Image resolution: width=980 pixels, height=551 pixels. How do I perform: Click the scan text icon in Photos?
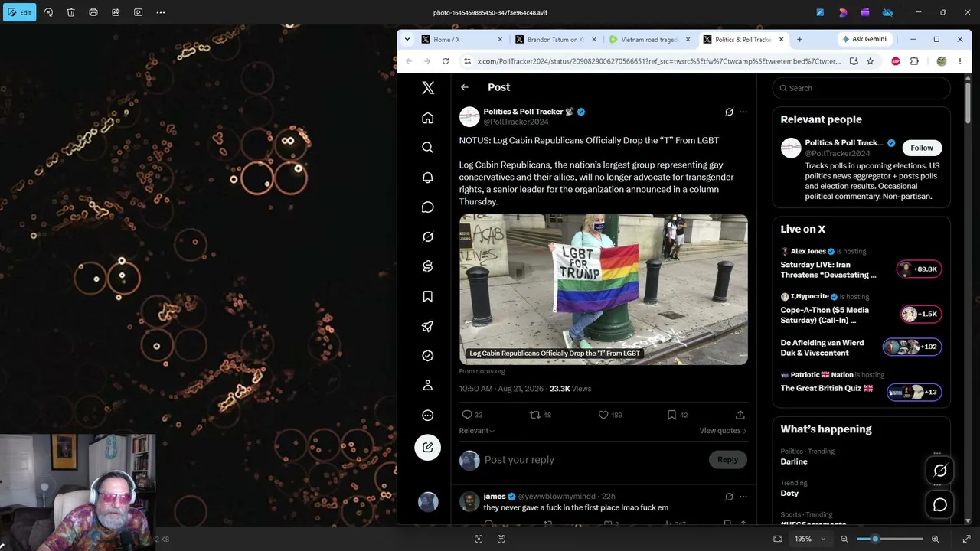[x=501, y=539]
